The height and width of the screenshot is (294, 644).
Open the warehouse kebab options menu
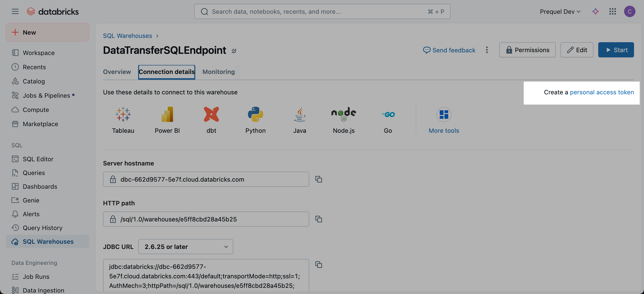click(486, 50)
